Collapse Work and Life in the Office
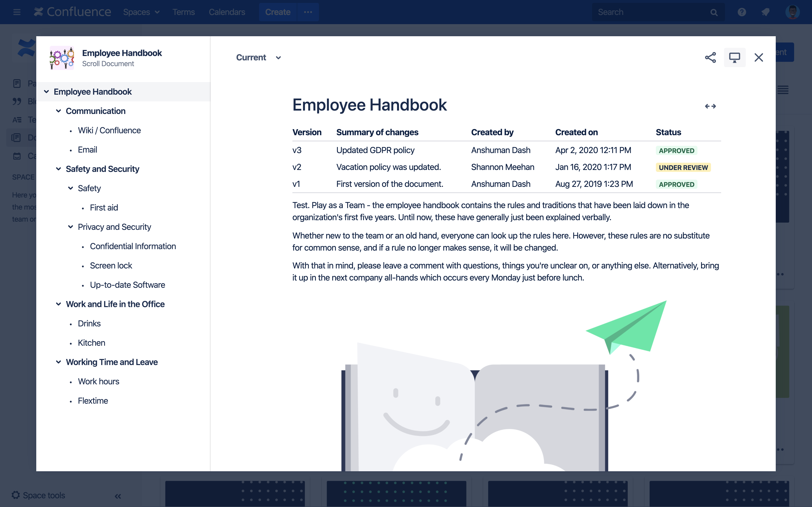The image size is (812, 507). coord(58,304)
